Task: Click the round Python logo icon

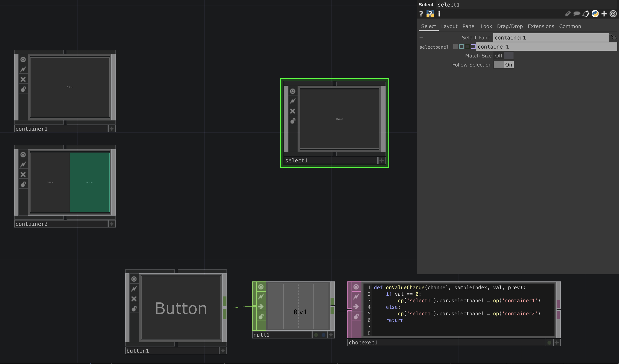Action: click(595, 14)
